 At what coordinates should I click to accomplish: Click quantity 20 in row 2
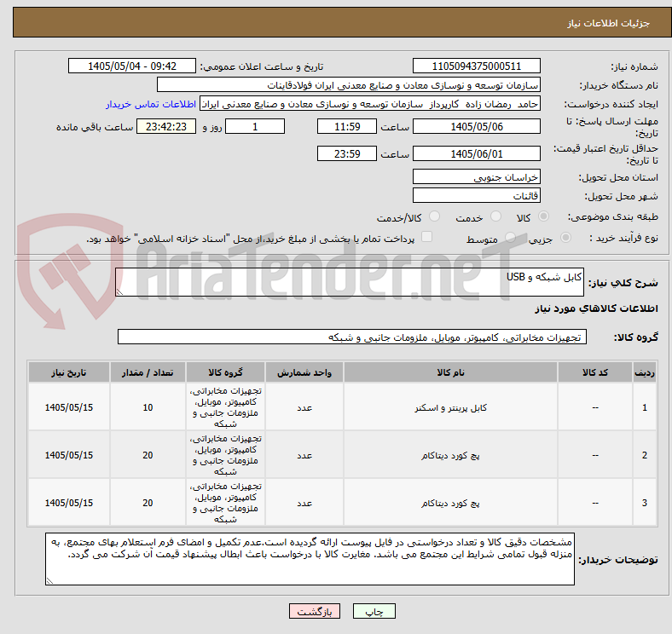pos(148,455)
